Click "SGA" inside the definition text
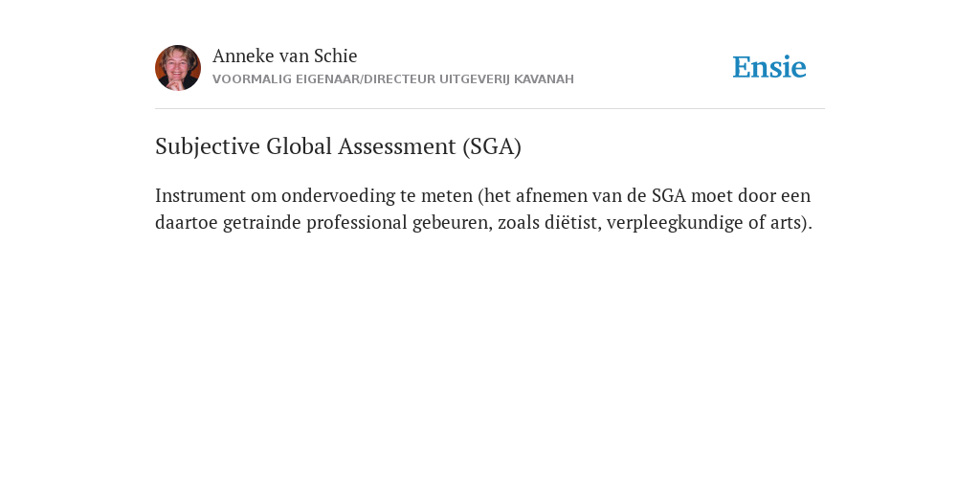This screenshot has width=980, height=490. pyautogui.click(x=669, y=195)
